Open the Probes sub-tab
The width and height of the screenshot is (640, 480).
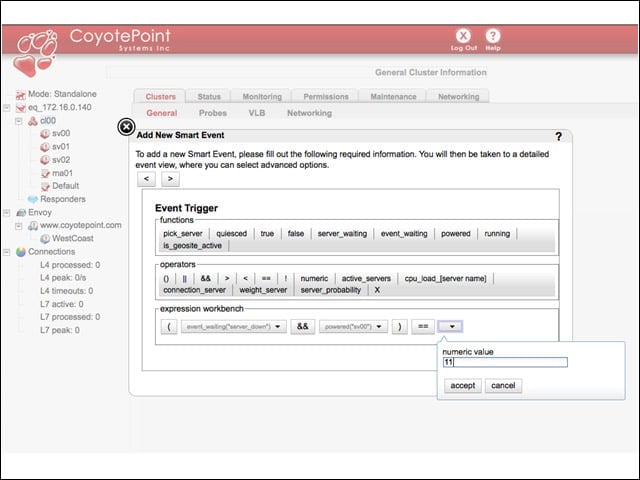coord(213,113)
